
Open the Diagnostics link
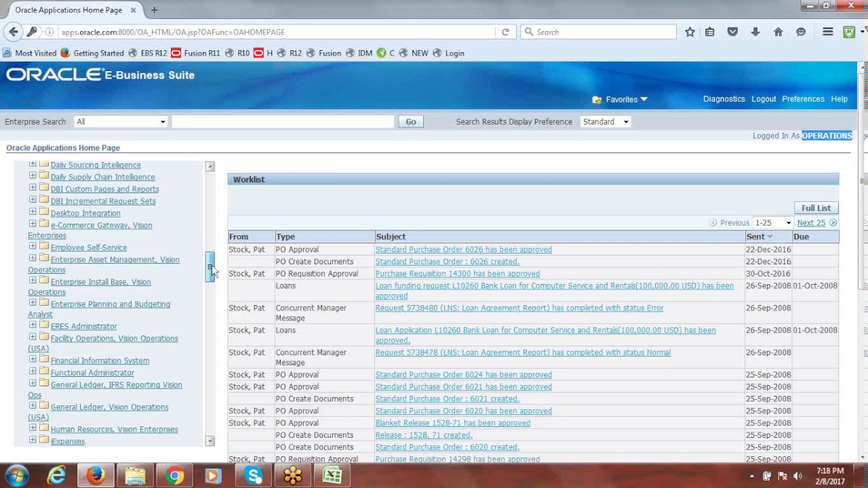pos(724,99)
